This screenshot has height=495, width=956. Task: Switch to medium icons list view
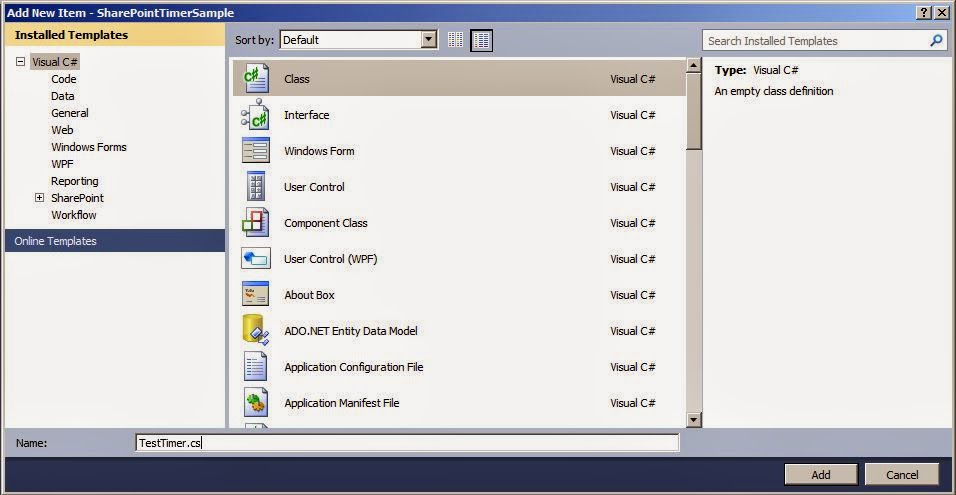(x=481, y=40)
